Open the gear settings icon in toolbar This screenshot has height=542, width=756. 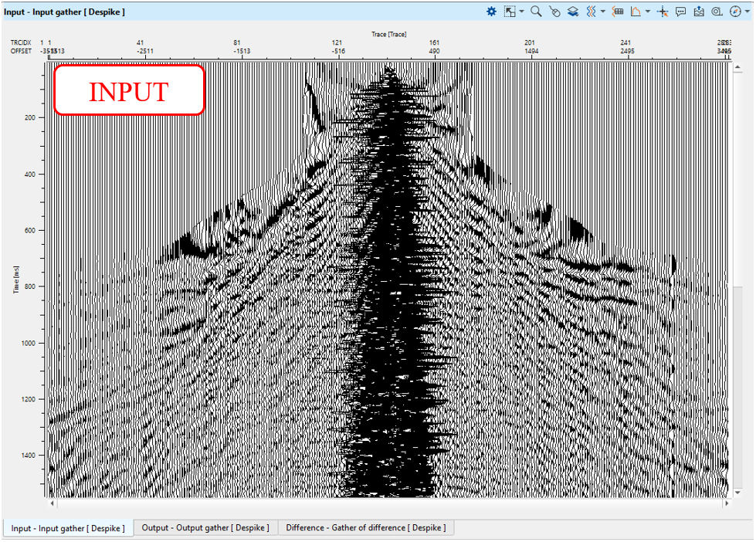(492, 12)
